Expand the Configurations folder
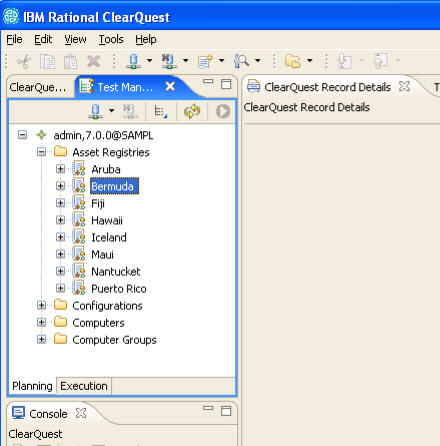The image size is (440, 446). [x=41, y=305]
